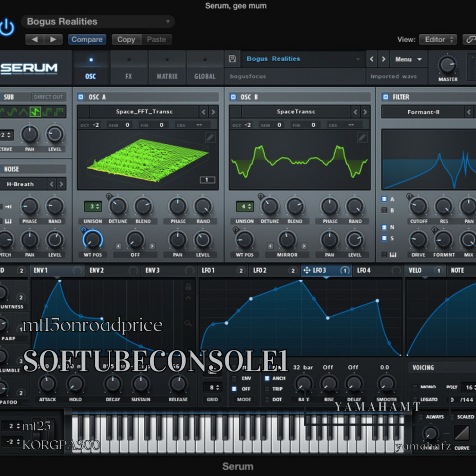The height and width of the screenshot is (476, 476).
Task: Toggle the envelope lock icon
Action: [x=188, y=286]
